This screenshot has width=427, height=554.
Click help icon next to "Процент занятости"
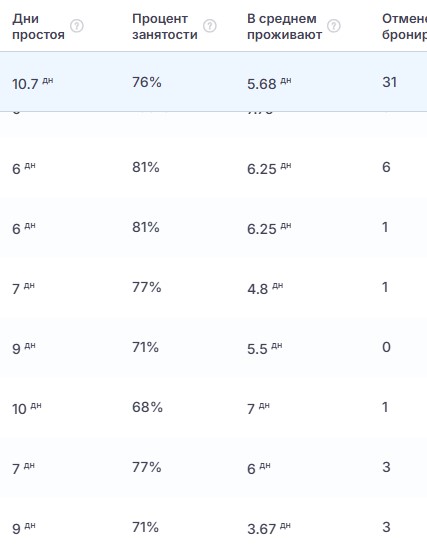[x=210, y=26]
